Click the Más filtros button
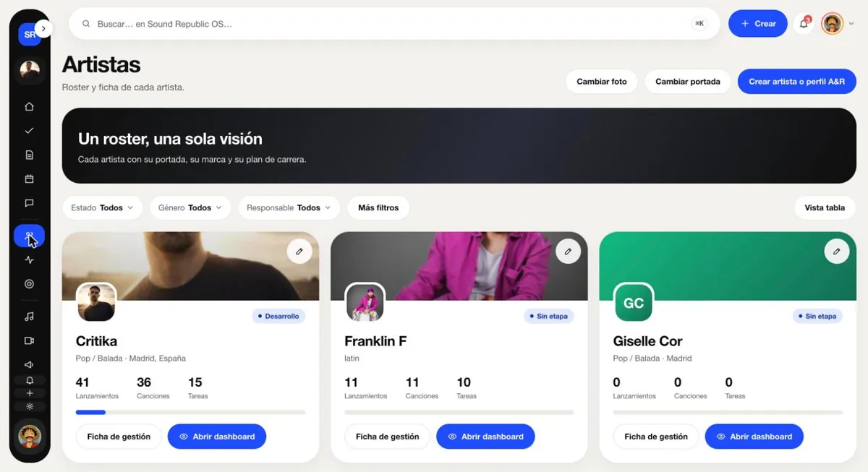This screenshot has width=868, height=472. point(378,207)
